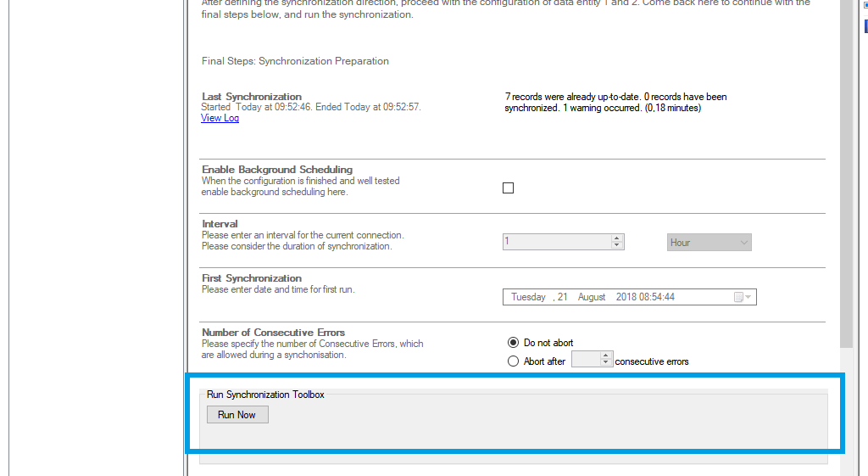Click inside the Interval number field
The height and width of the screenshot is (476, 868).
click(x=556, y=242)
